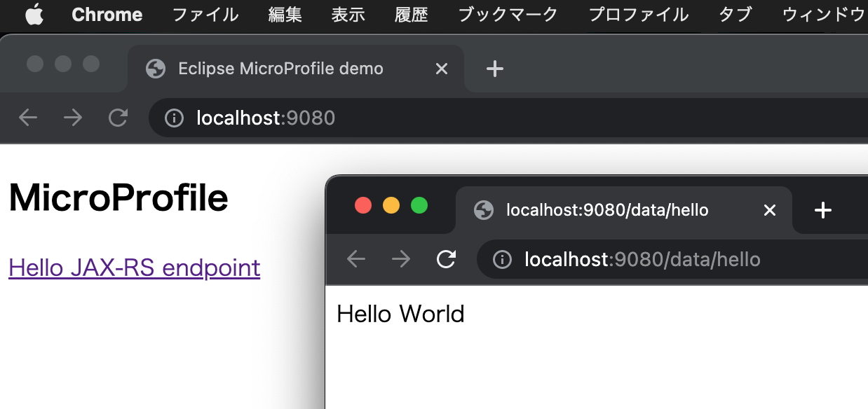868x409 pixels.
Task: Go forward in the data/hello window
Action: coord(401,259)
